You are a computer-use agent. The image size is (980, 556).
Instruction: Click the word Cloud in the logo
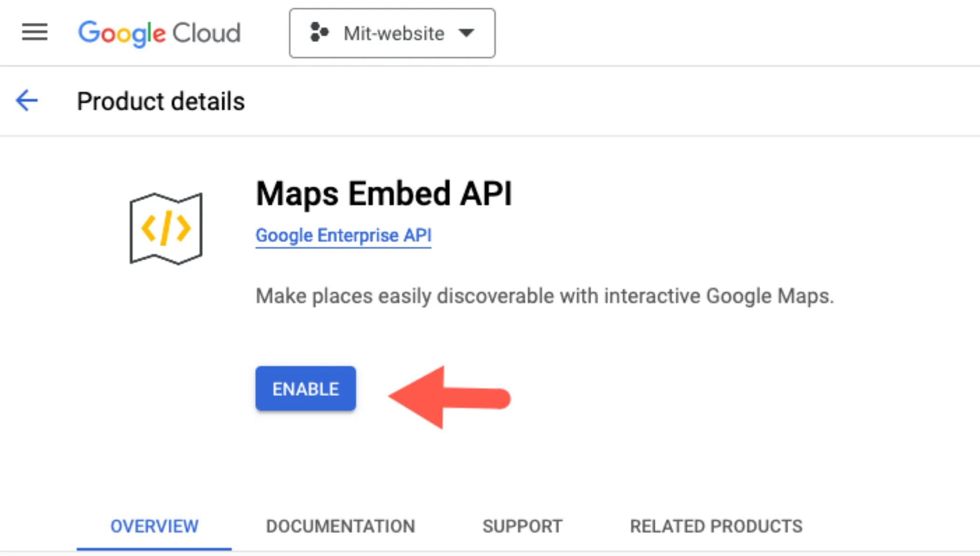tap(207, 33)
